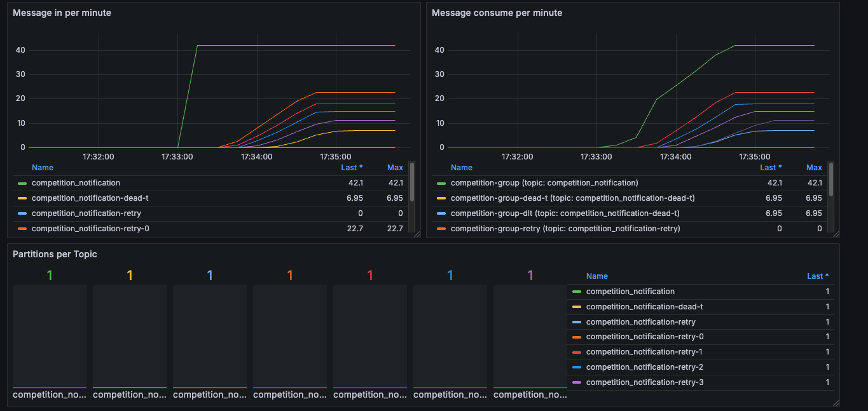Viewport: 868px width, 411px height.
Task: Click red swatch of competition_notification-retry-1 in Partitions legend
Action: tap(577, 352)
